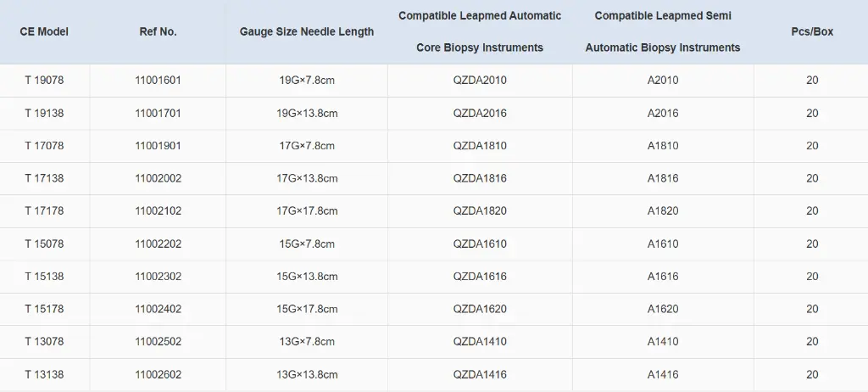Image resolution: width=868 pixels, height=392 pixels.
Task: Click the Pcs/Box column header
Action: [811, 31]
